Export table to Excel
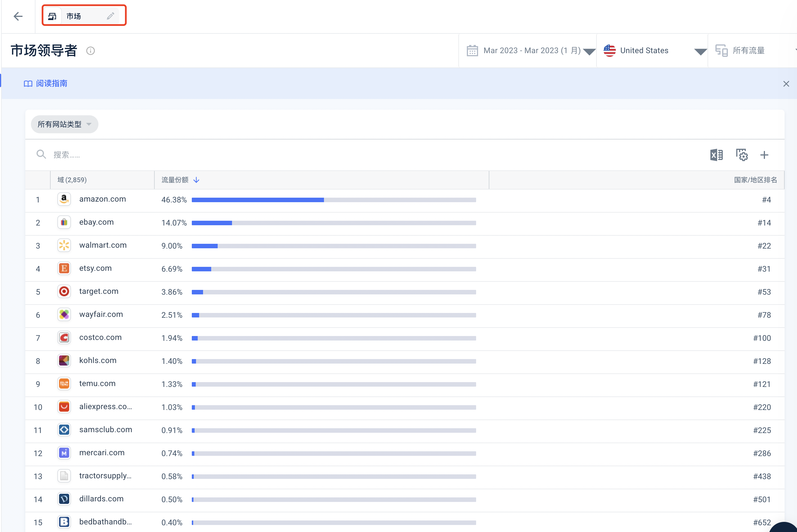 716,155
